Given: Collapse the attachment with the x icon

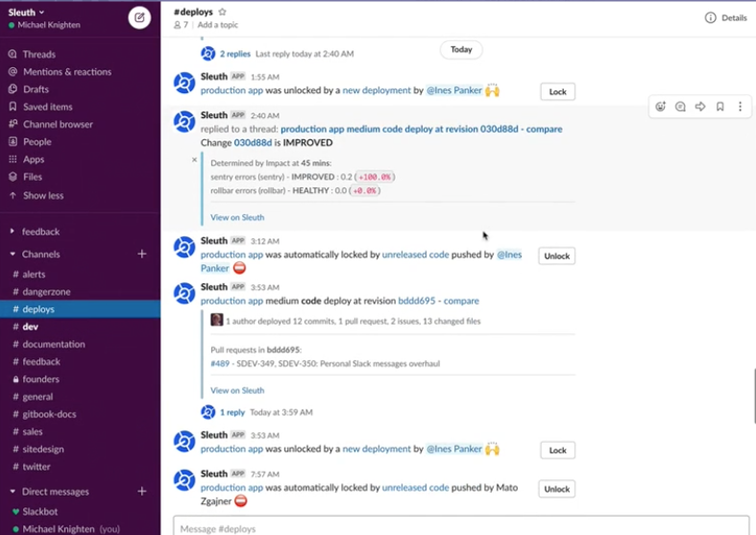Looking at the screenshot, I should 194,159.
